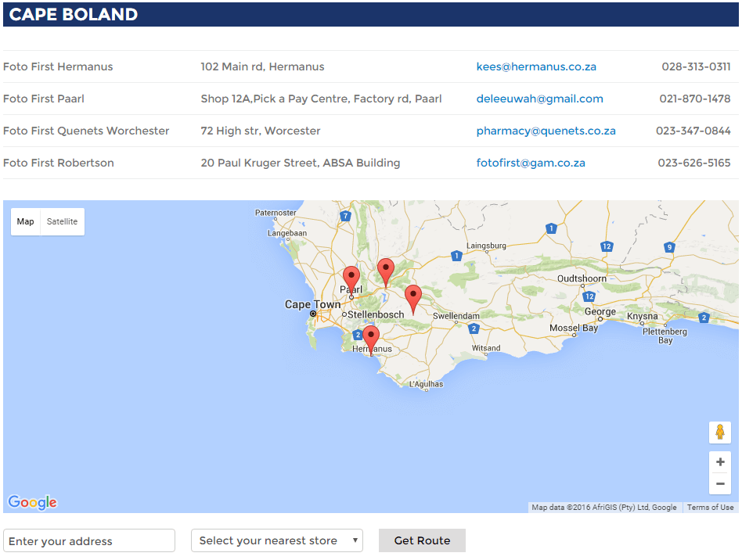Open the map's Terms of Use link
This screenshot has width=742, height=560.
click(x=710, y=507)
